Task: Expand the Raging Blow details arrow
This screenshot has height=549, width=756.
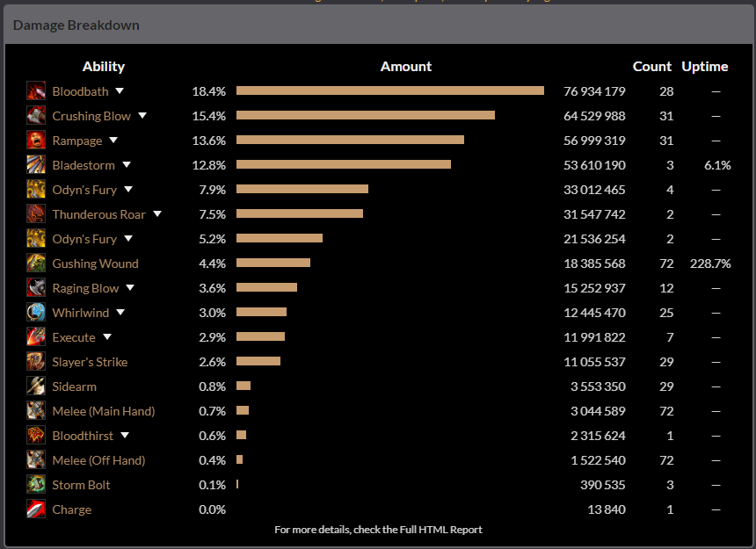Action: click(130, 288)
